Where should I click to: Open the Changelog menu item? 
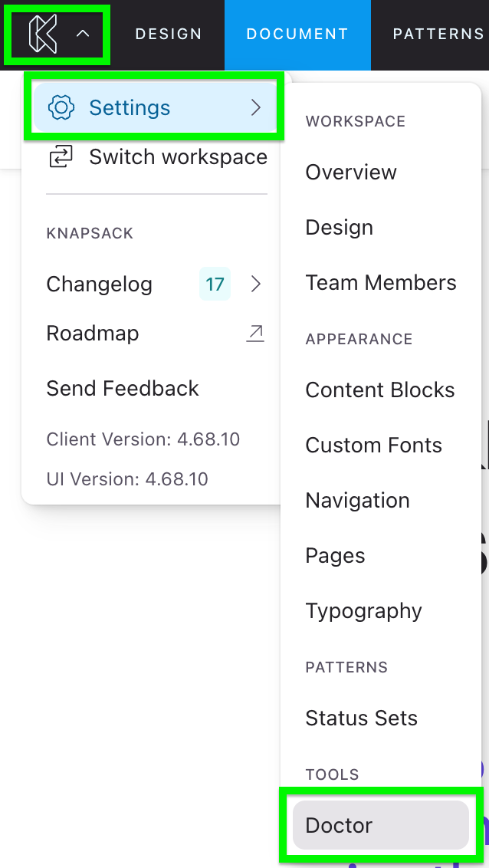100,284
